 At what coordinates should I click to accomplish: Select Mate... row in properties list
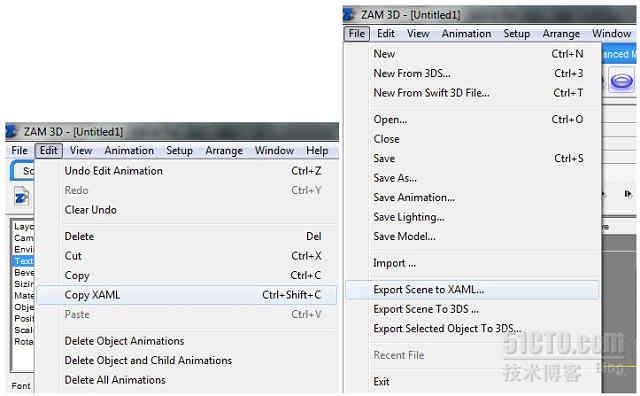[x=24, y=295]
